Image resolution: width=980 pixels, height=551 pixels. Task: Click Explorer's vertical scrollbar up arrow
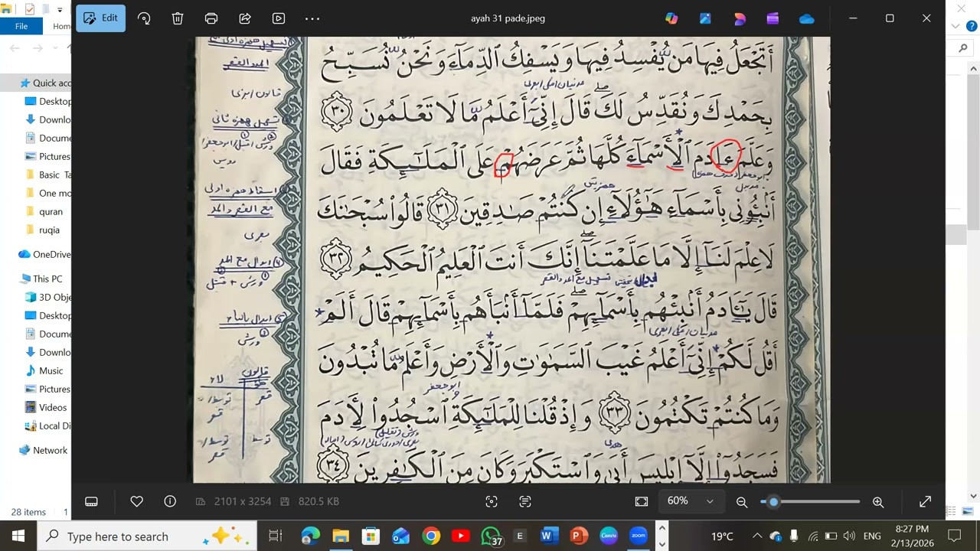[973, 69]
